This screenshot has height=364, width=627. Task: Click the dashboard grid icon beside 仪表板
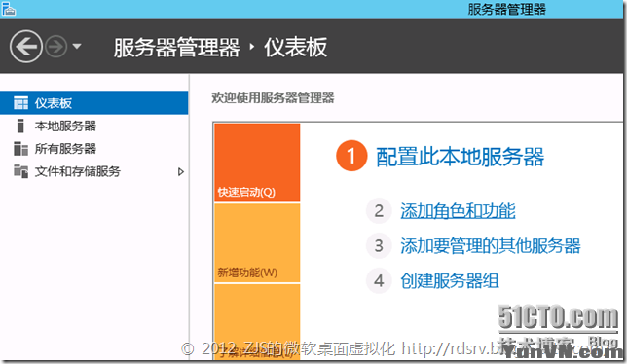pos(20,103)
